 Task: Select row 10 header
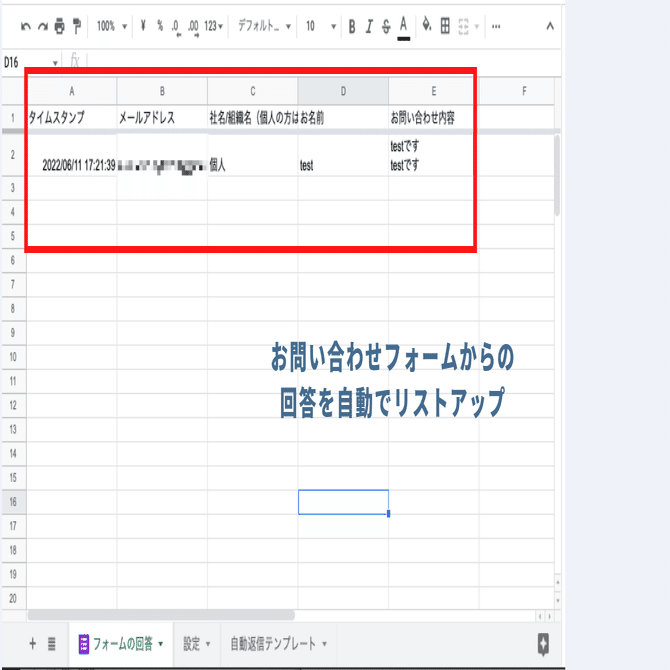coord(13,357)
